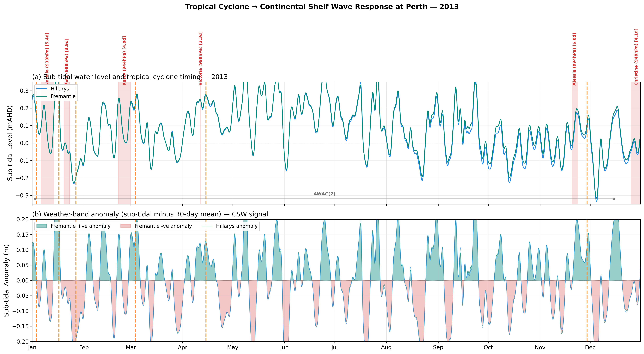The height and width of the screenshot is (354, 644).
Task: Click the '0.00' tick on the anomaly axis
Action: (x=23, y=280)
